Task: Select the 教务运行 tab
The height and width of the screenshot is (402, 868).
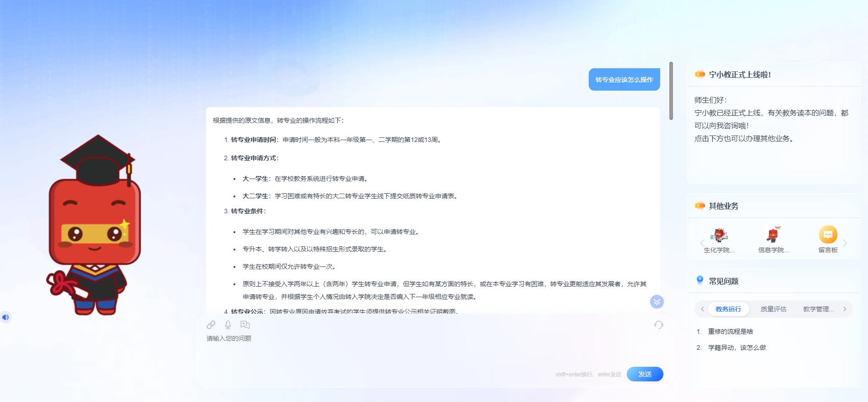Action: pos(728,309)
